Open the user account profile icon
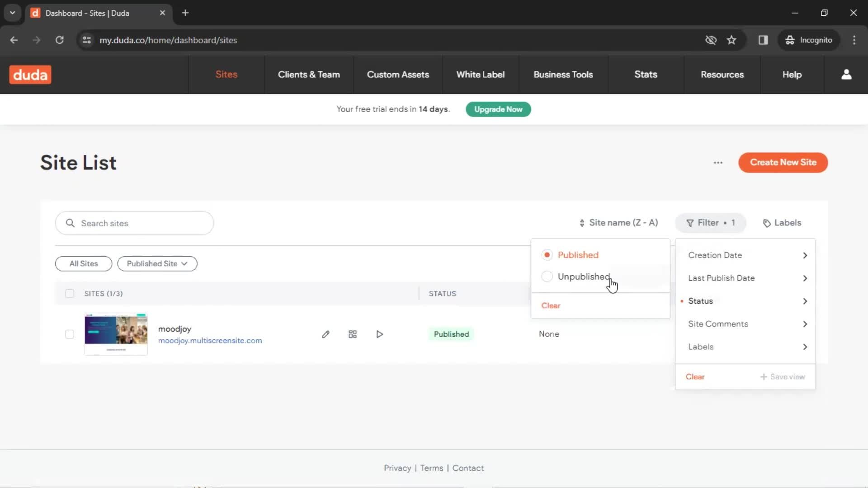Viewport: 868px width, 488px height. pos(846,75)
